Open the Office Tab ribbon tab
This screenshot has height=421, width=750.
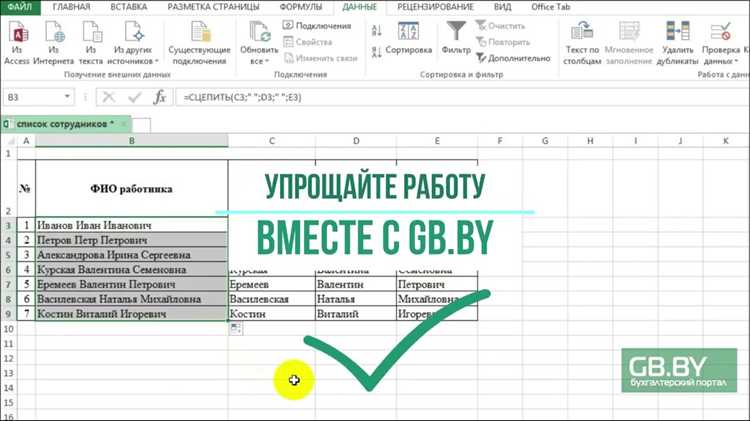point(551,7)
